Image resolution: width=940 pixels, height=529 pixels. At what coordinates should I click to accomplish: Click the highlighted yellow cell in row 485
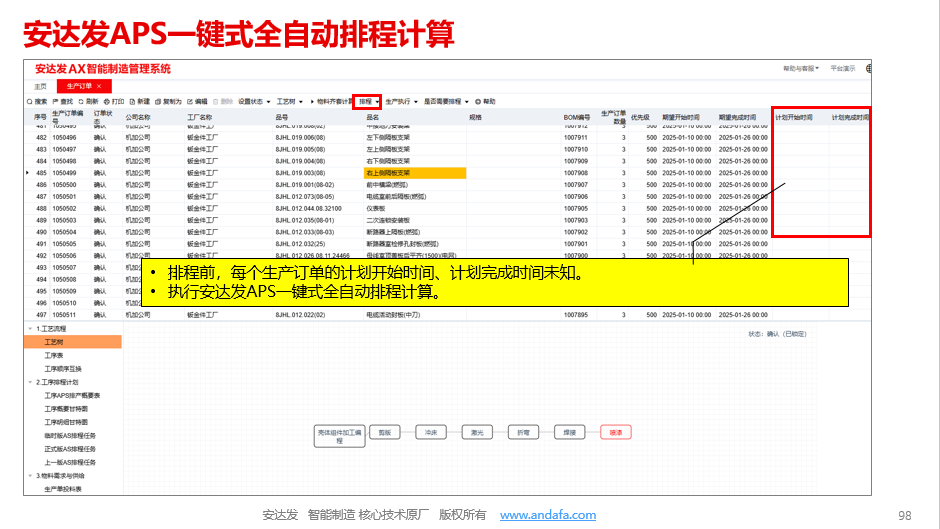(415, 173)
